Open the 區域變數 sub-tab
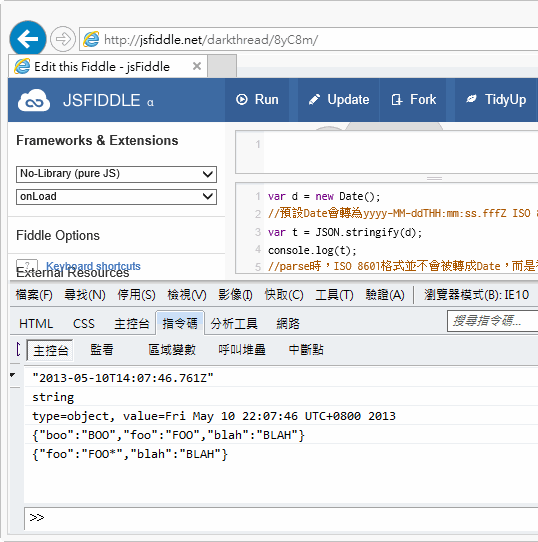Viewport: 538px width, 542px height. (172, 350)
